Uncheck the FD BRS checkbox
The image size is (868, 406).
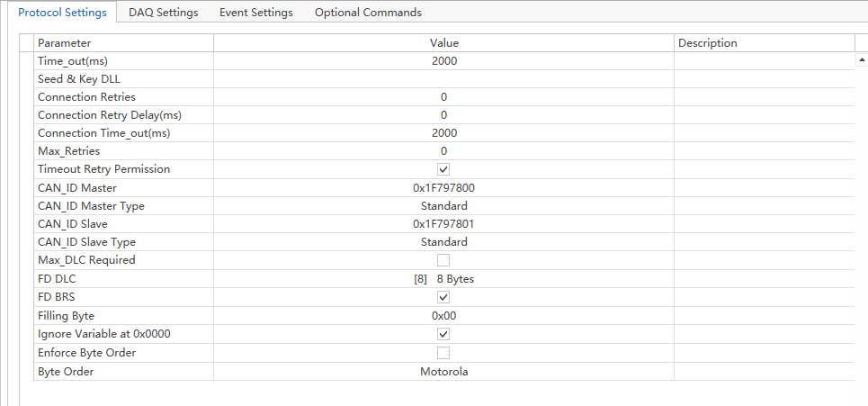[x=443, y=297]
